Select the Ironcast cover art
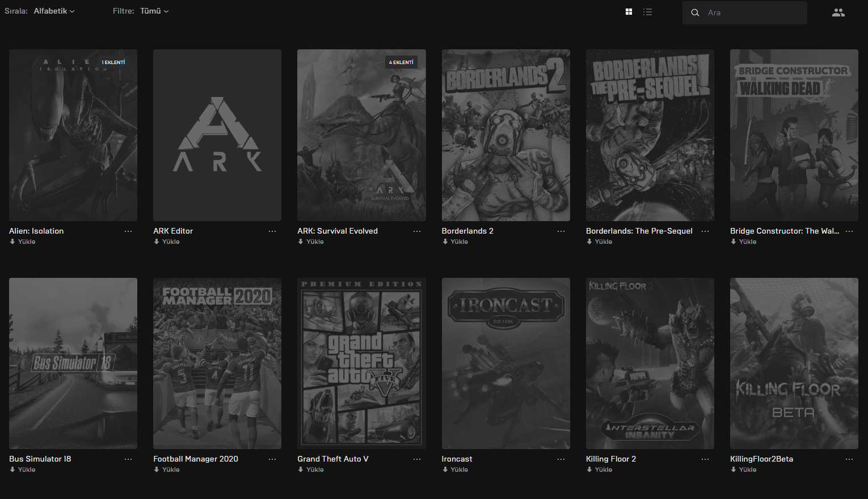This screenshot has width=868, height=499. point(506,363)
